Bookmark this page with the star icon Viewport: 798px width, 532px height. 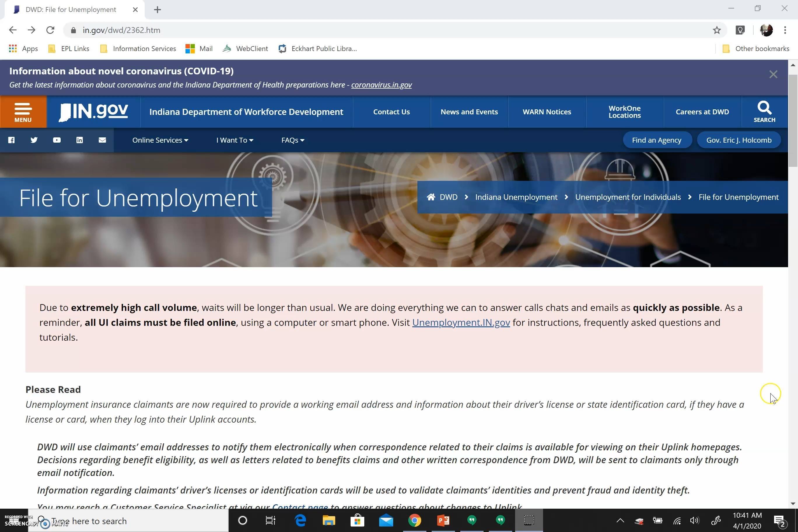[717, 30]
